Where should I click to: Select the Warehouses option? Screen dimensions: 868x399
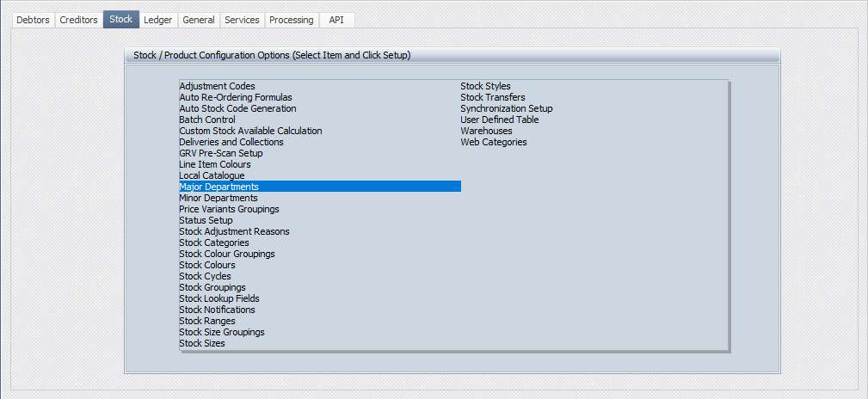(486, 131)
